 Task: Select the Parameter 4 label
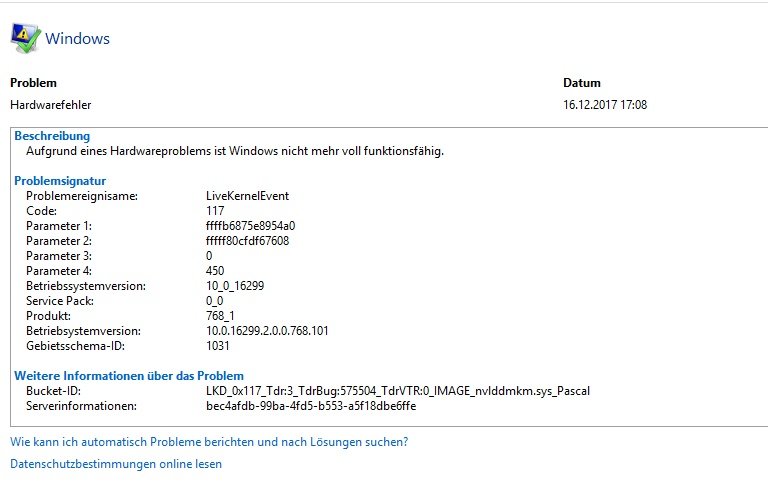(59, 271)
